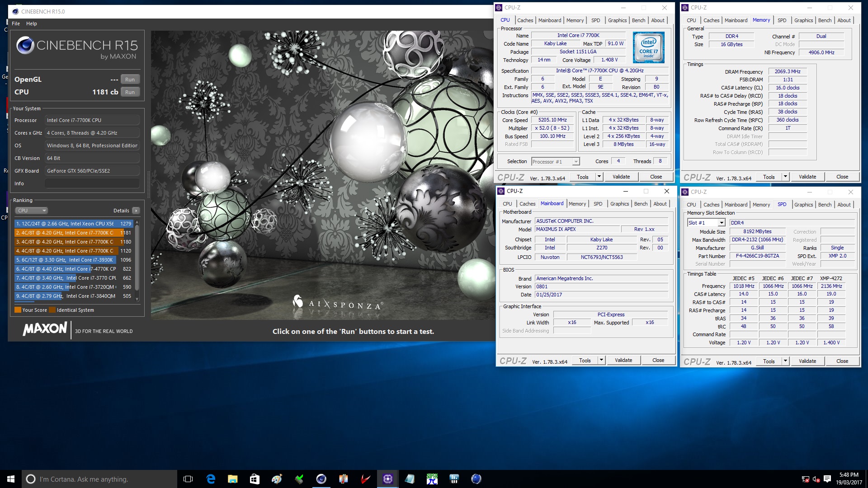Open the thermometer temperature taskbar icon
The image size is (868, 488).
[343, 479]
